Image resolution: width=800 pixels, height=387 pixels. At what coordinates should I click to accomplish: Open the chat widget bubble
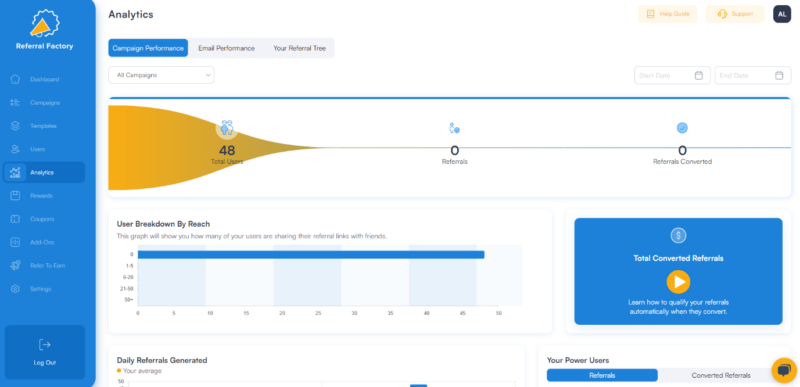tap(784, 370)
